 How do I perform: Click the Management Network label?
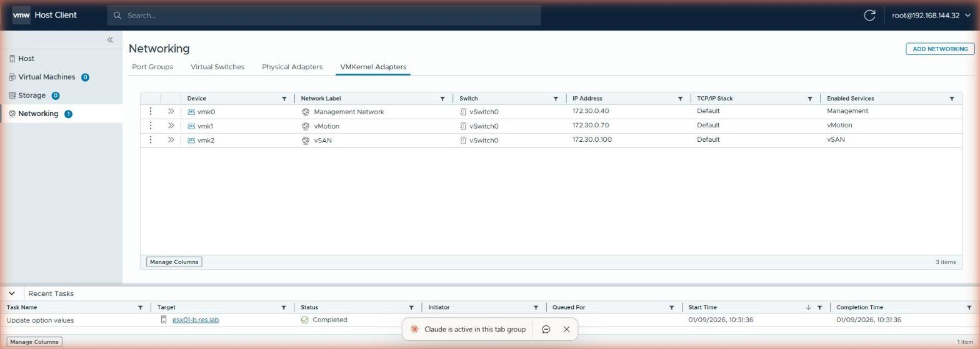click(x=349, y=112)
